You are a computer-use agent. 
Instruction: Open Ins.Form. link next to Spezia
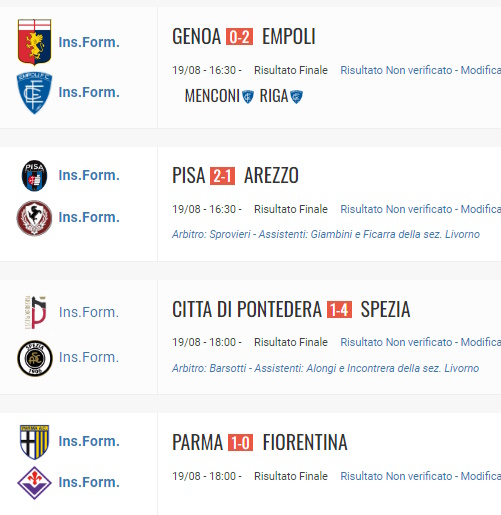(89, 357)
